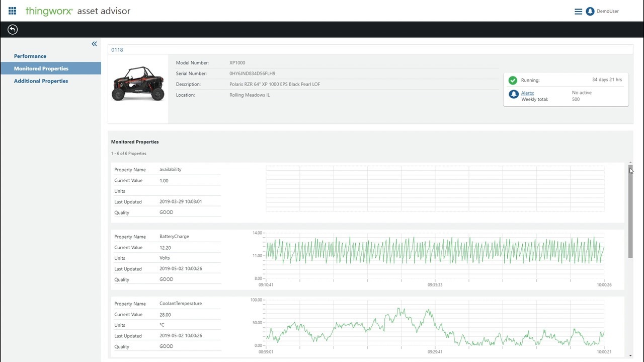
Task: Open the hamburger menu near DemoUser
Action: click(578, 12)
